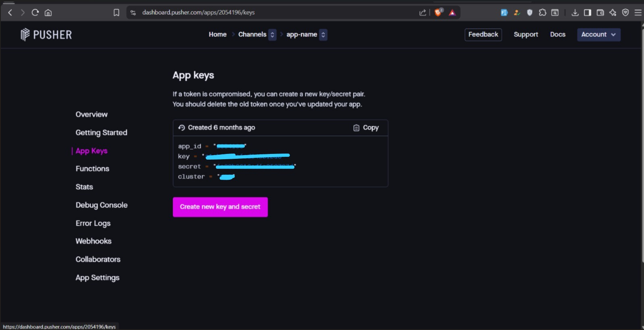Go back using the browser back arrow
Screen dimensions: 644x330
(x=10, y=12)
